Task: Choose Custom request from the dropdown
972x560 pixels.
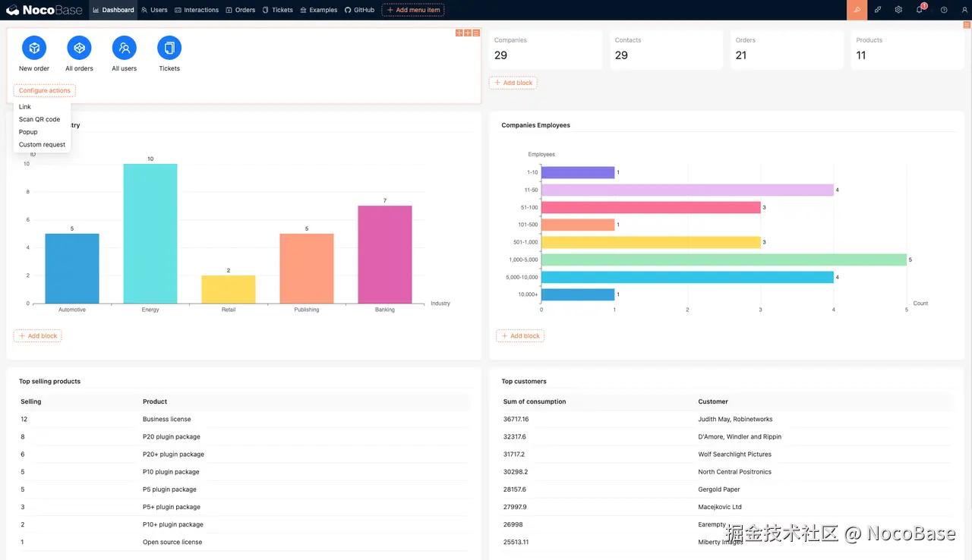Action: [42, 144]
